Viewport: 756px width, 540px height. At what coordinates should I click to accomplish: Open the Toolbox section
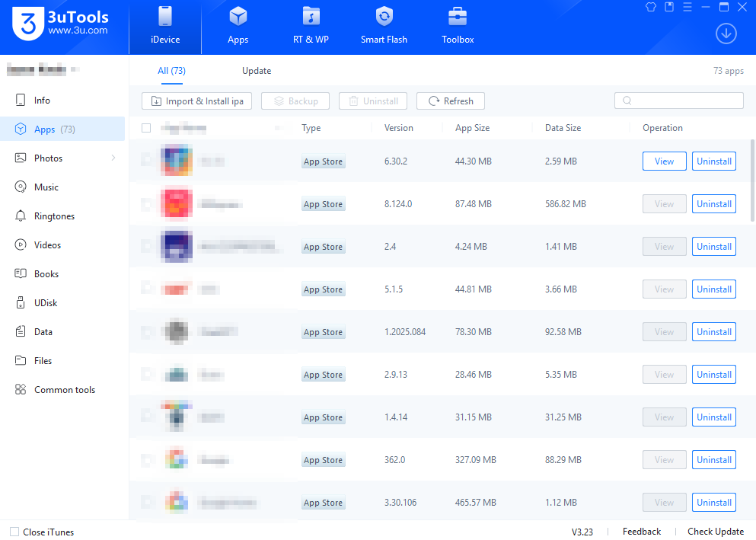click(457, 25)
